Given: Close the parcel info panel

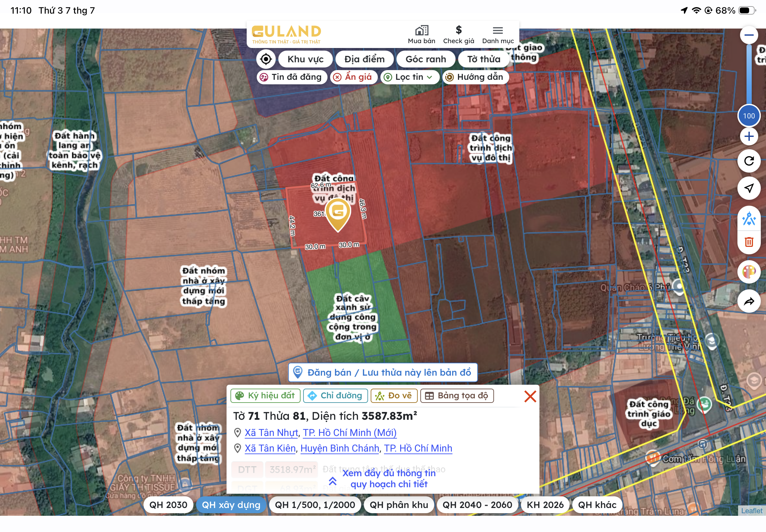Looking at the screenshot, I should pos(530,396).
